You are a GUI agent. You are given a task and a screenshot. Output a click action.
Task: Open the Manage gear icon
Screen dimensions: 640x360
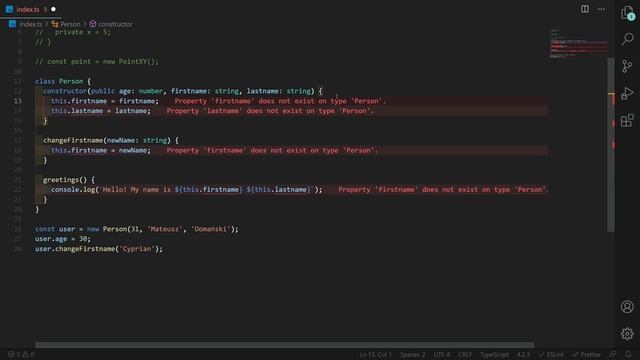coord(627,333)
